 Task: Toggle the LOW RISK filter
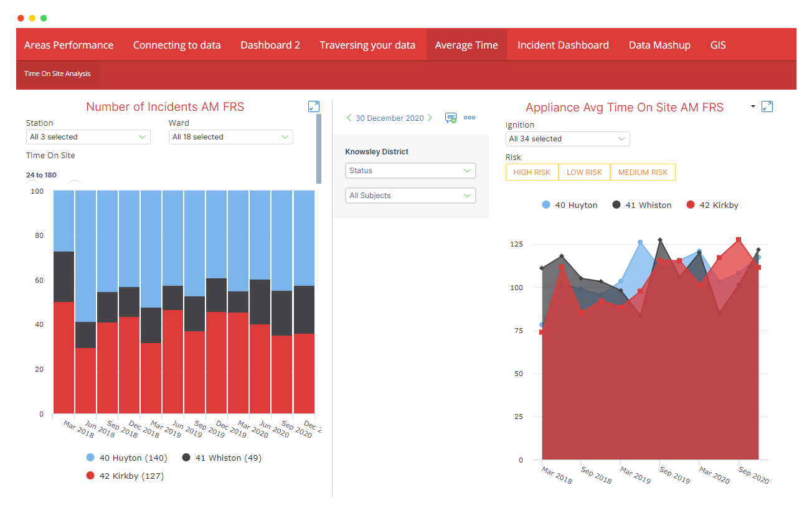coord(584,172)
